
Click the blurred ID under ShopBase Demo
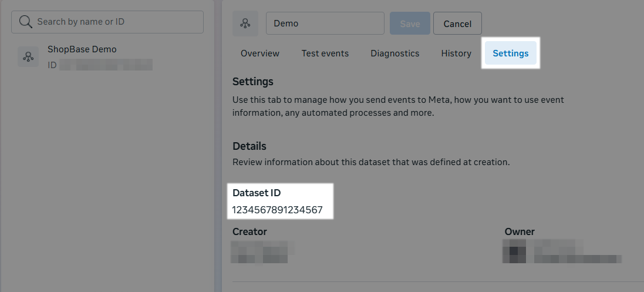pyautogui.click(x=106, y=65)
